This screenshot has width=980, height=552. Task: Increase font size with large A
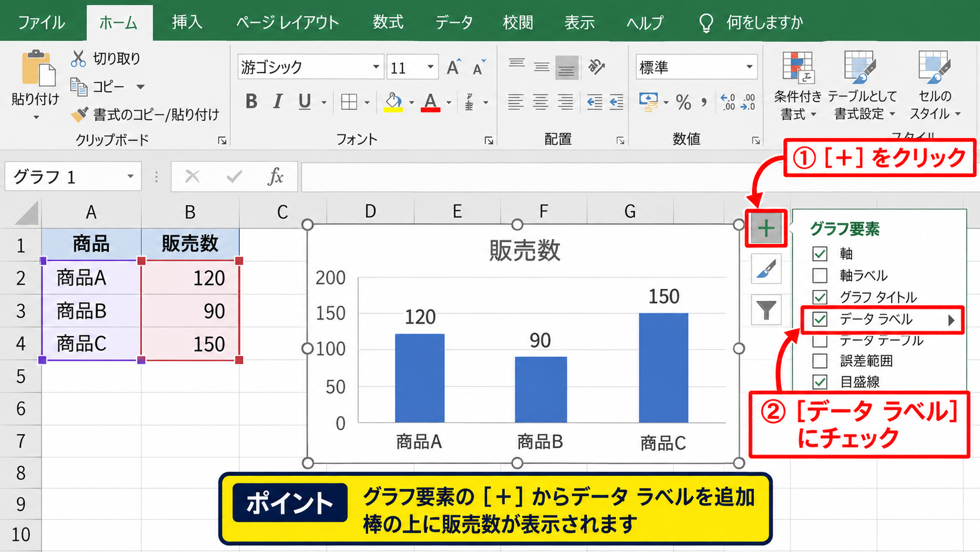point(453,67)
